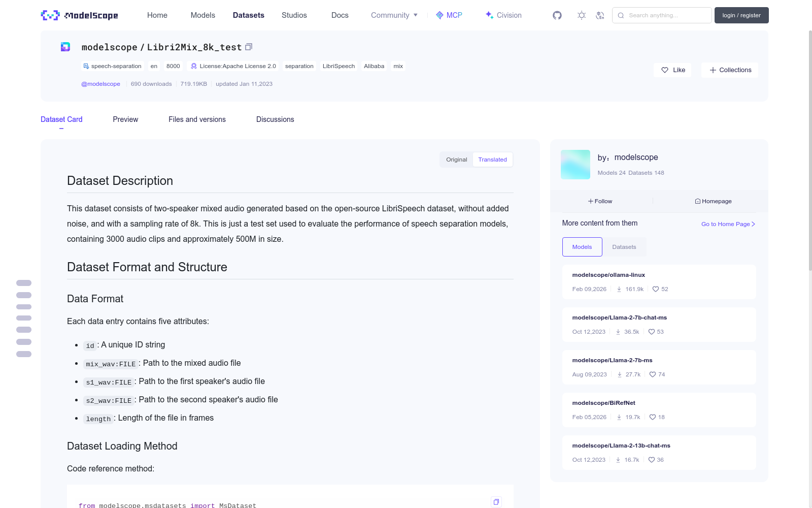Click the Search anything input field
812x508 pixels.
click(x=662, y=15)
